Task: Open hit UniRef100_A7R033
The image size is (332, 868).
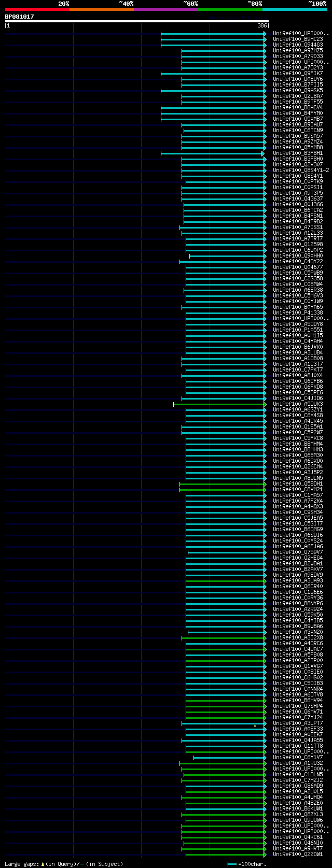Action: coord(298,56)
